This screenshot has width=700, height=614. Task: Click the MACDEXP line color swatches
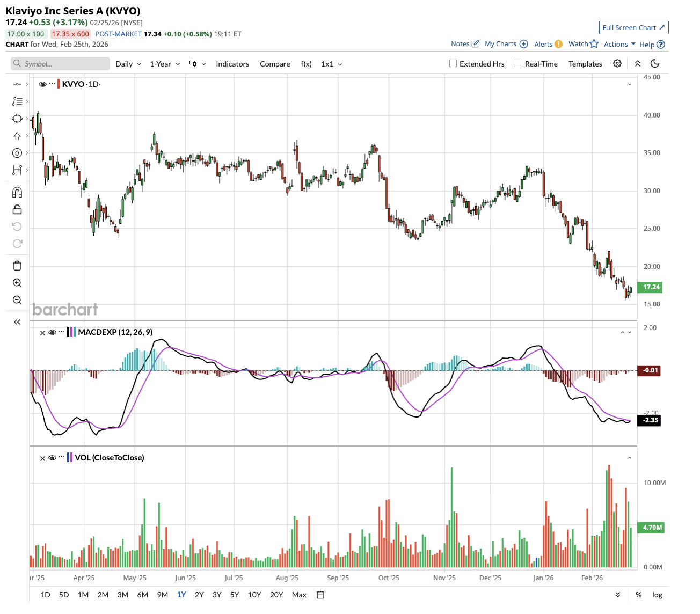[x=71, y=332]
